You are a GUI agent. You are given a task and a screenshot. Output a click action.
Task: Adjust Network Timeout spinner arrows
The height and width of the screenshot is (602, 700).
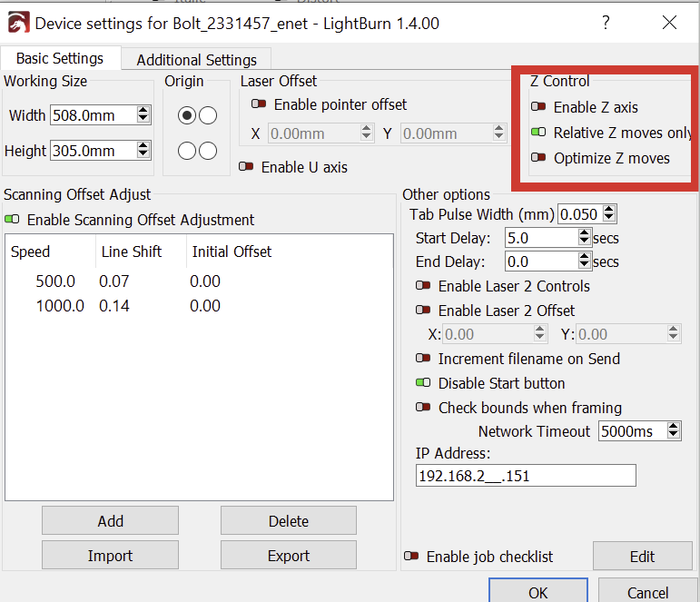(x=673, y=431)
